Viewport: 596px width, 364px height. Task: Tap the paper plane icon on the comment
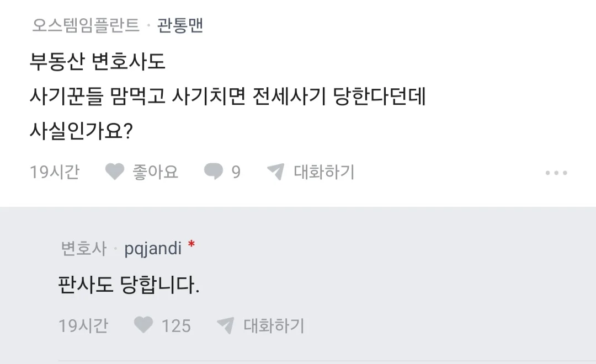point(226,325)
